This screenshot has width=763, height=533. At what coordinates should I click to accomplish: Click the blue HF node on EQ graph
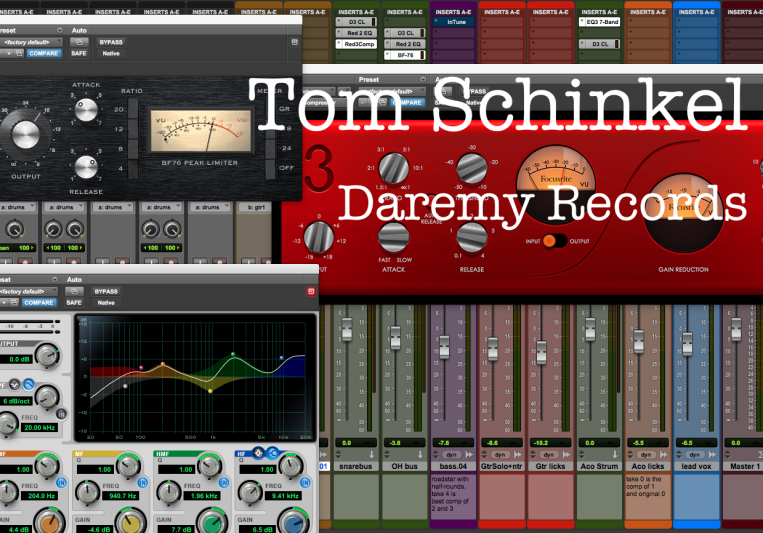(282, 358)
